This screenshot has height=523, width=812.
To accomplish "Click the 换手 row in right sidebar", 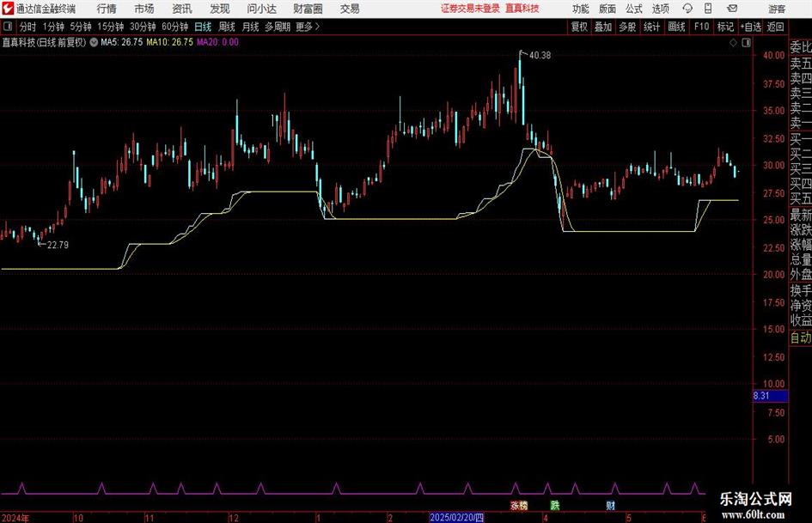I will click(x=801, y=291).
